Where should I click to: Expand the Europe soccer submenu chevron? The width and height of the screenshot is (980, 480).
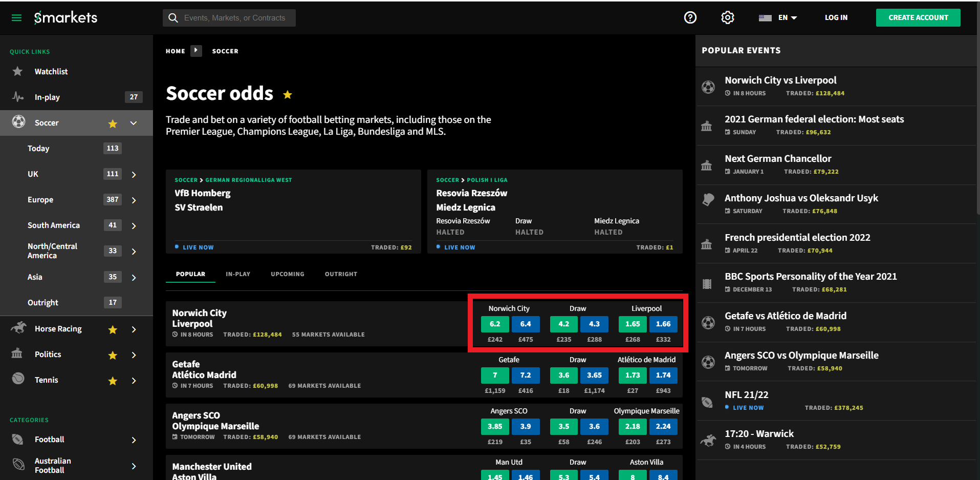tap(134, 200)
